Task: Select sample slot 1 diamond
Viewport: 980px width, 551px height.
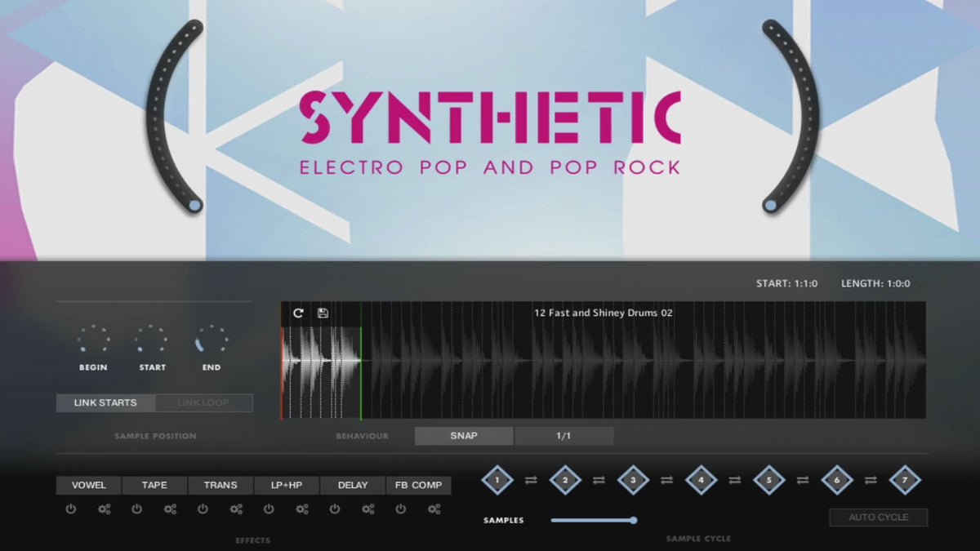Action: pos(497,480)
